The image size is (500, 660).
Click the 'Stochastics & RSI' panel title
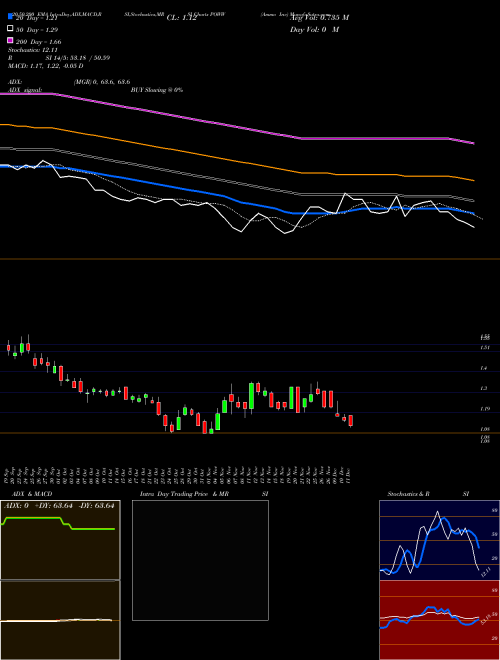point(428,494)
